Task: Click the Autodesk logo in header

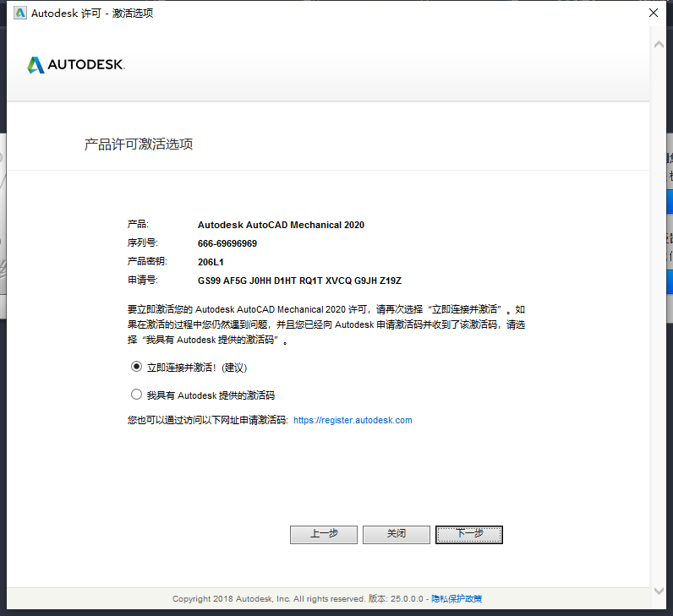Action: [76, 65]
